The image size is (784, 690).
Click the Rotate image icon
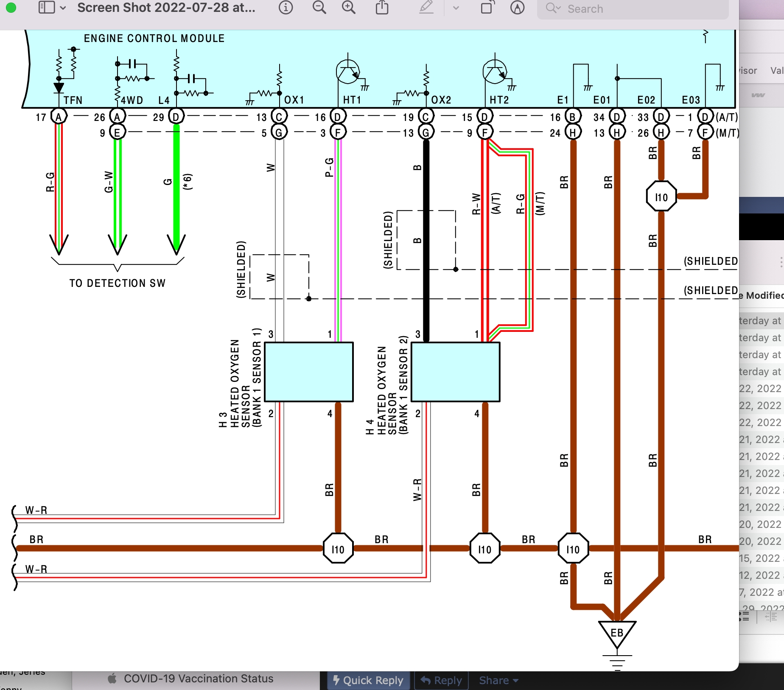487,8
